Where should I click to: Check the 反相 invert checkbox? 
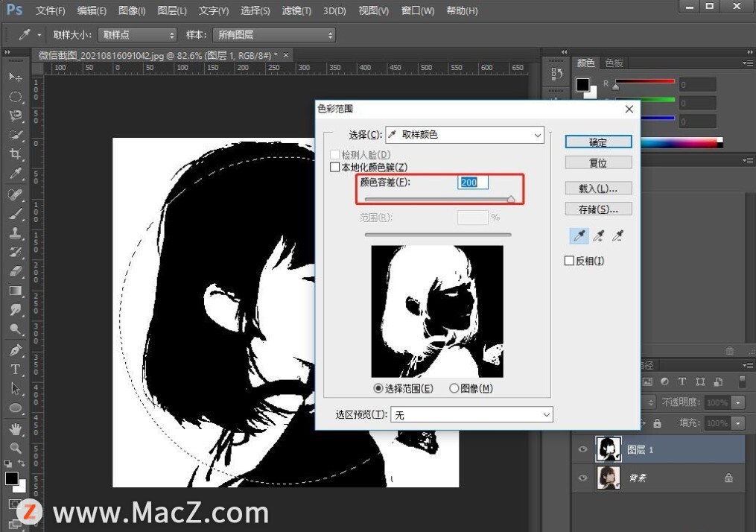pyautogui.click(x=569, y=261)
